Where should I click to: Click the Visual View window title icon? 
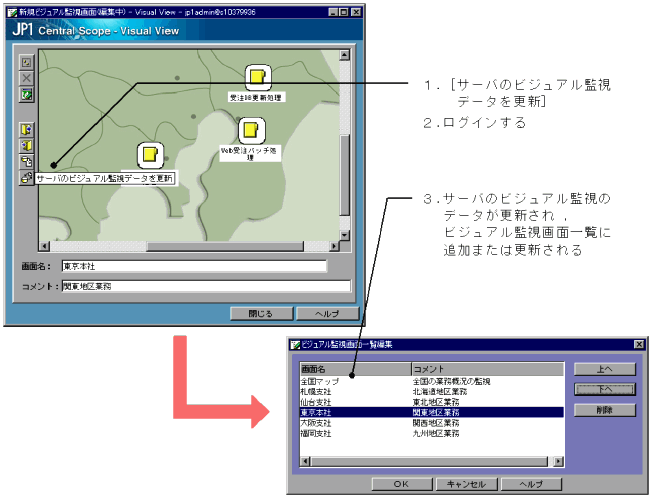tap(12, 12)
